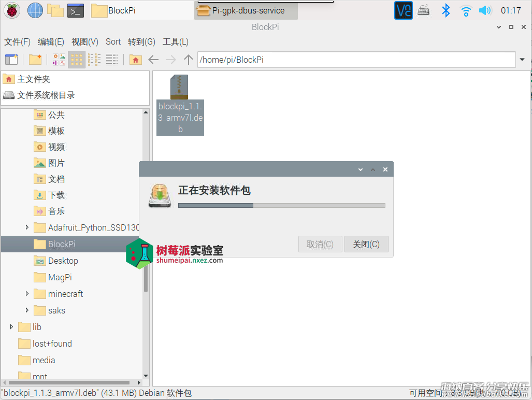This screenshot has height=400, width=532.
Task: Launch the terminal from the taskbar
Action: [75, 10]
